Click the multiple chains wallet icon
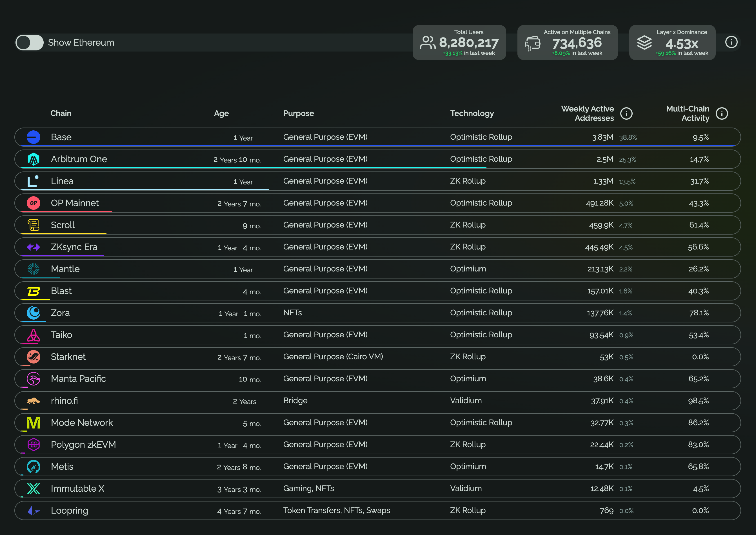 pos(532,43)
